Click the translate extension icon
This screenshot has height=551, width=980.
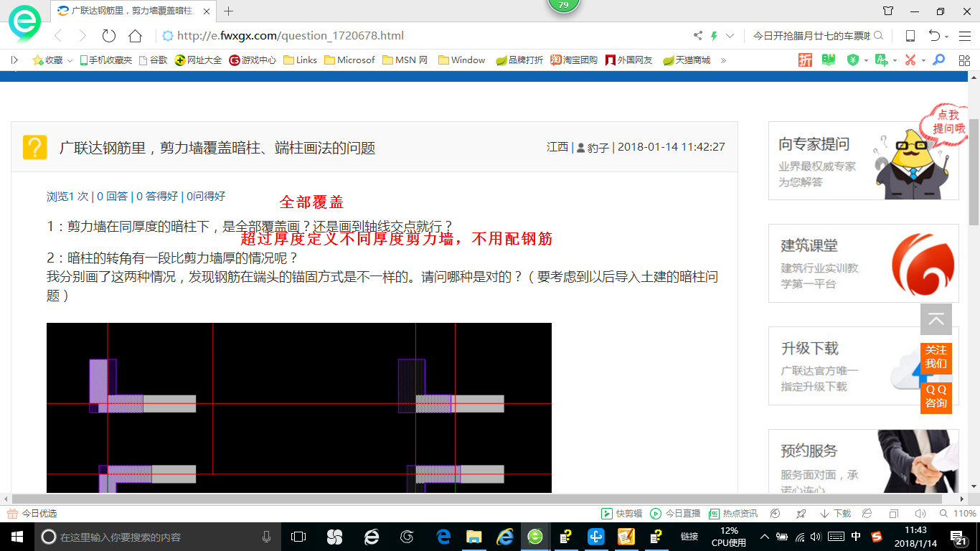click(x=880, y=60)
